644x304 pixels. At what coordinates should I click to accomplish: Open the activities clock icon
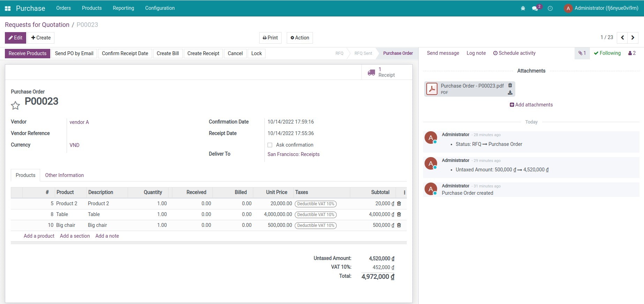pyautogui.click(x=550, y=8)
